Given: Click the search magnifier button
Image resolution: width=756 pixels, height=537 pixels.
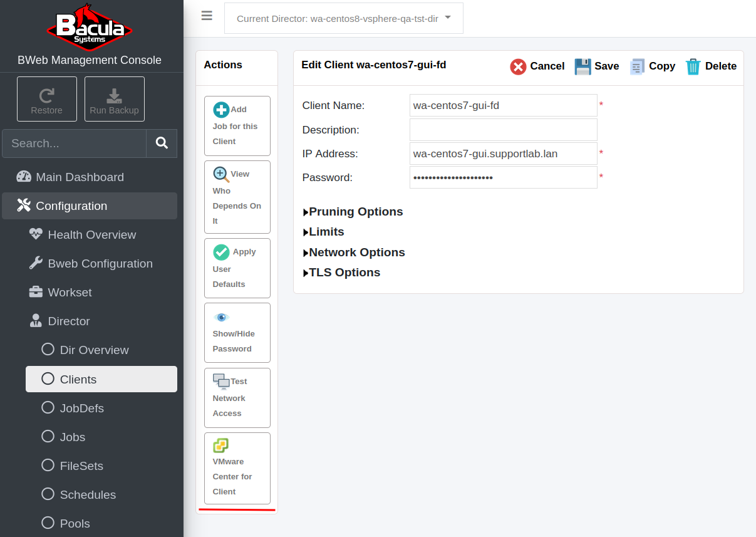Looking at the screenshot, I should [162, 143].
